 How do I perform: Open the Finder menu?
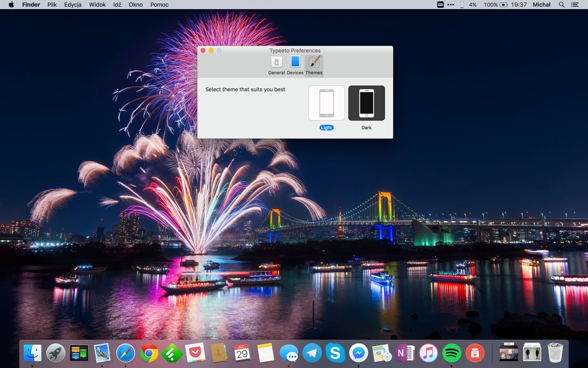31,5
